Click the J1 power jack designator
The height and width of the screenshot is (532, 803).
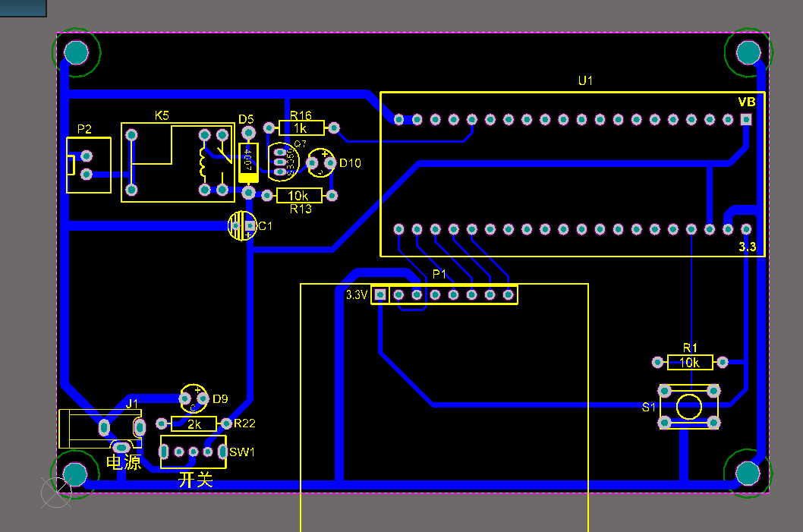pos(132,404)
